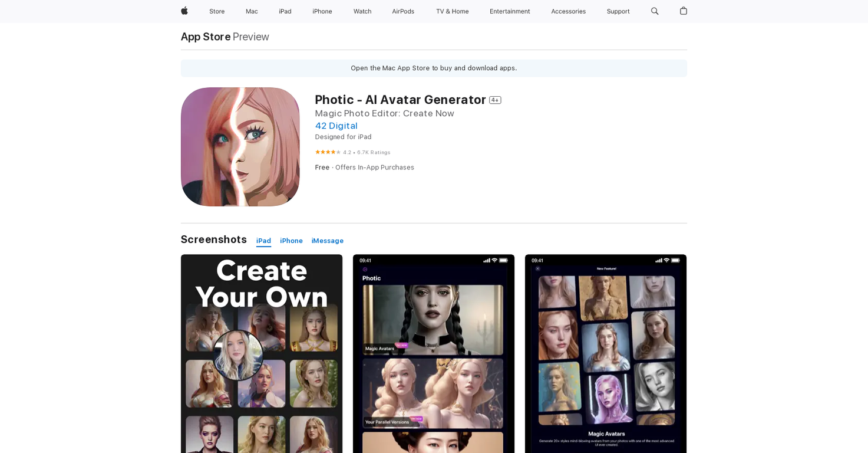This screenshot has width=868, height=453.
Task: Open the Support menu item
Action: click(x=618, y=11)
